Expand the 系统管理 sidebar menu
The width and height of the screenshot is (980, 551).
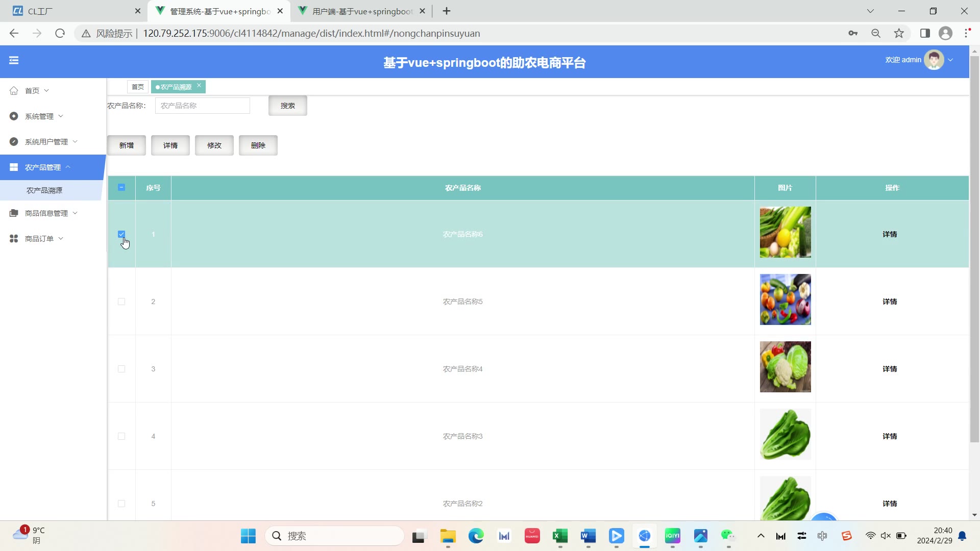pos(39,116)
